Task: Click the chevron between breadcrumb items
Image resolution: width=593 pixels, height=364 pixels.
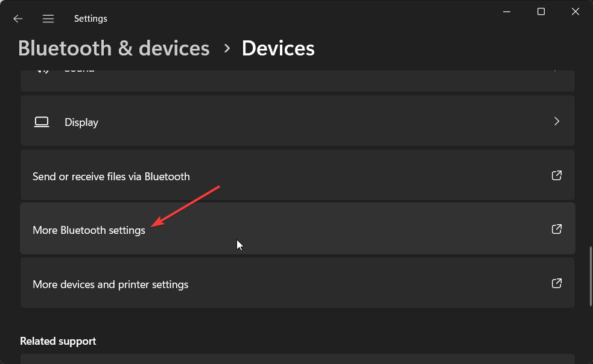Action: (227, 48)
